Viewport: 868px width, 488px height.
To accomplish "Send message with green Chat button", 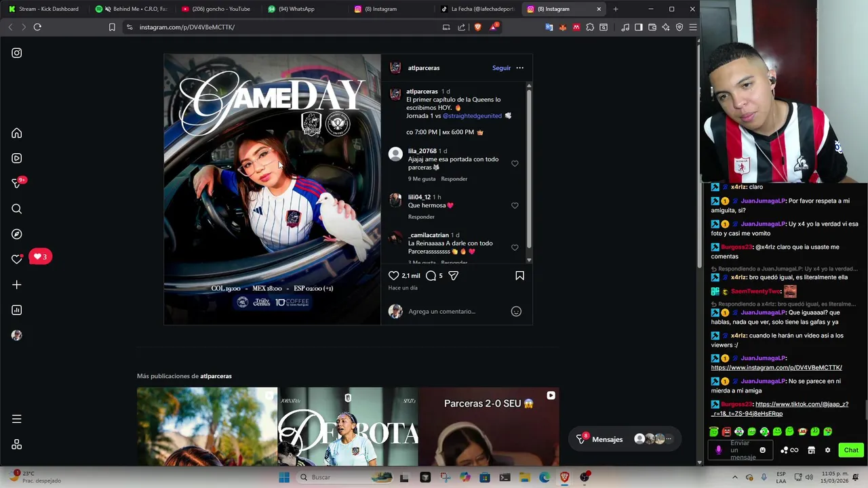I will coord(851,450).
